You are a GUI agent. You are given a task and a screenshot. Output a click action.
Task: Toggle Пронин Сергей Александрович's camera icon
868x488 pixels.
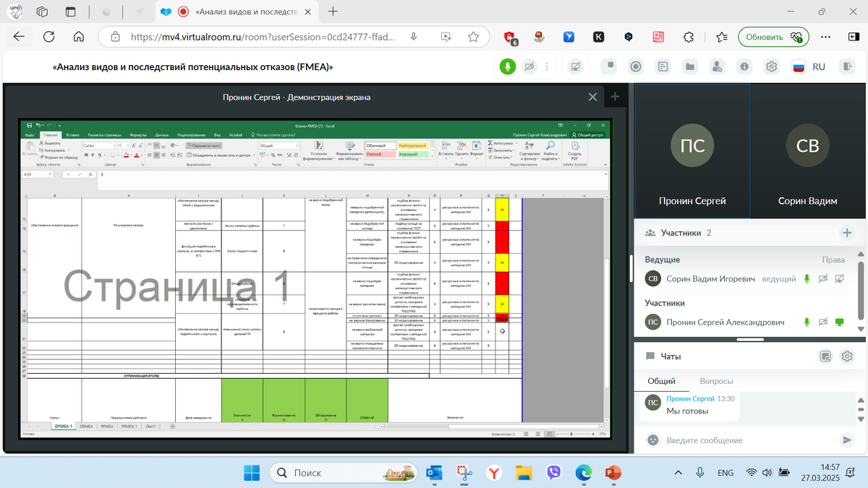823,322
